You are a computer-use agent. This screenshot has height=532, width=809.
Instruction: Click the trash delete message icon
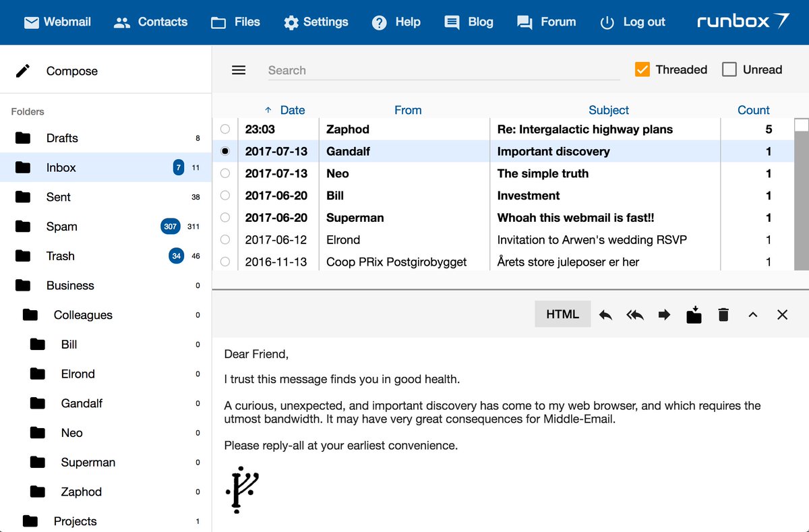pos(723,315)
